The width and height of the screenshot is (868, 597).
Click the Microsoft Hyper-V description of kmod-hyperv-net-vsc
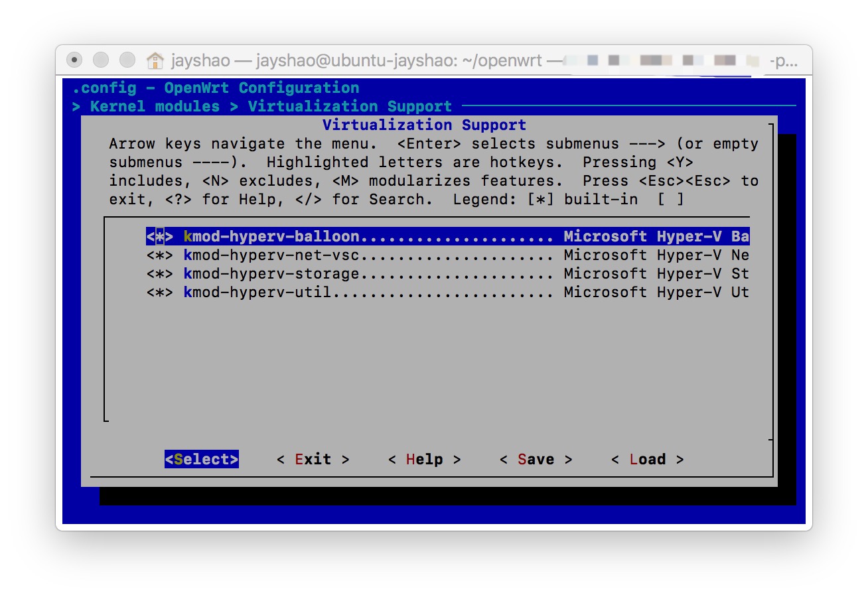click(642, 255)
